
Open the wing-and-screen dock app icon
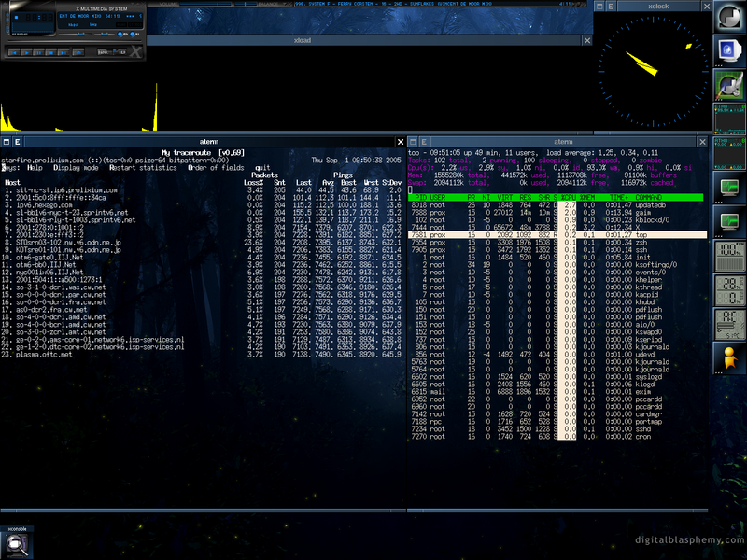(x=729, y=85)
